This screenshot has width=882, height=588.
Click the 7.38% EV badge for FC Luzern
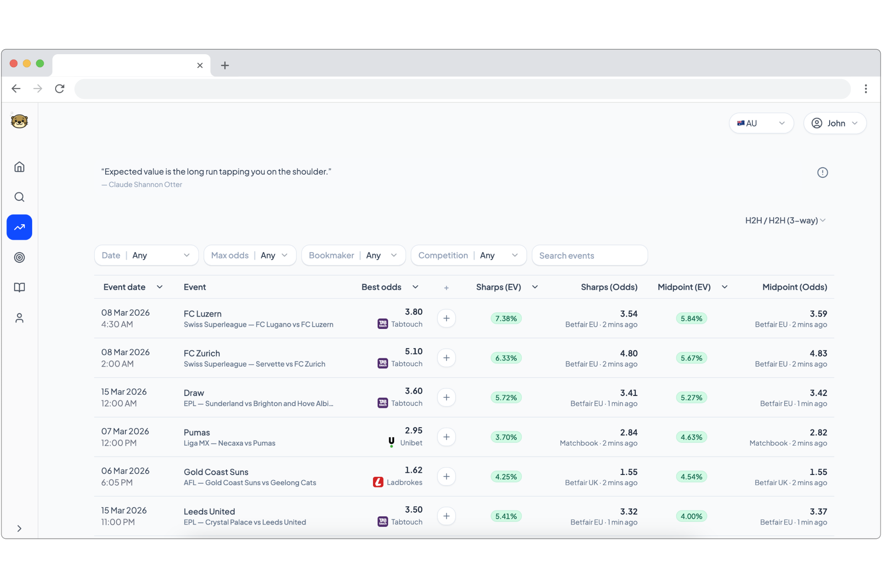click(506, 318)
